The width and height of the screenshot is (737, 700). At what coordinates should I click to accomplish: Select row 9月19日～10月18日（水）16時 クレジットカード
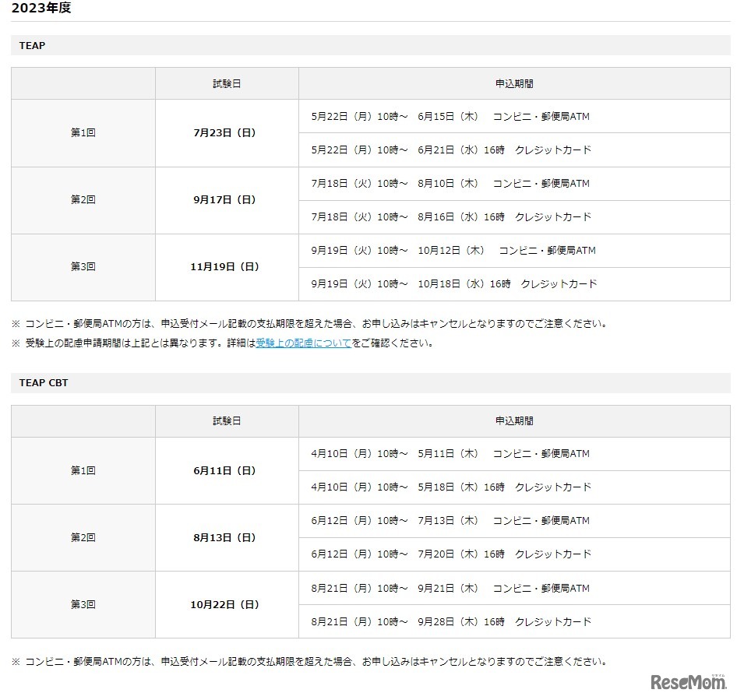coord(515,284)
